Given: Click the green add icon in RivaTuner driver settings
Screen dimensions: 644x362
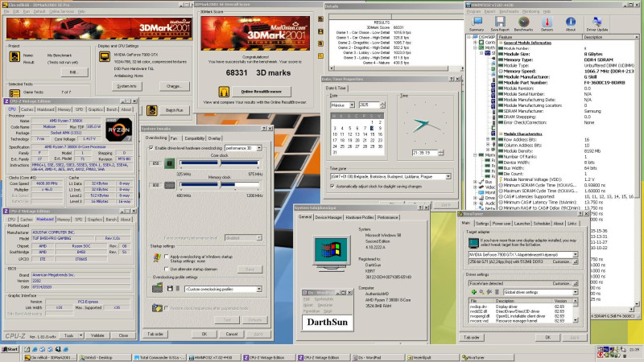Looking at the screenshot, I should pyautogui.click(x=473, y=292).
